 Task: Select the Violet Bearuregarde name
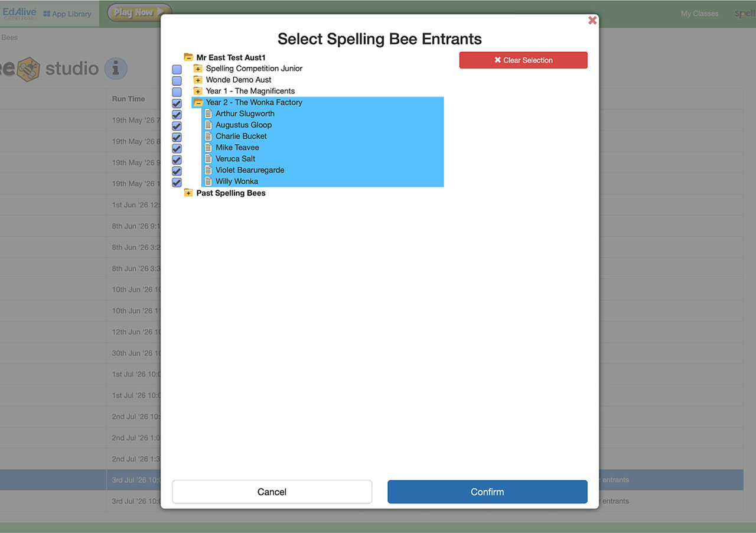250,170
